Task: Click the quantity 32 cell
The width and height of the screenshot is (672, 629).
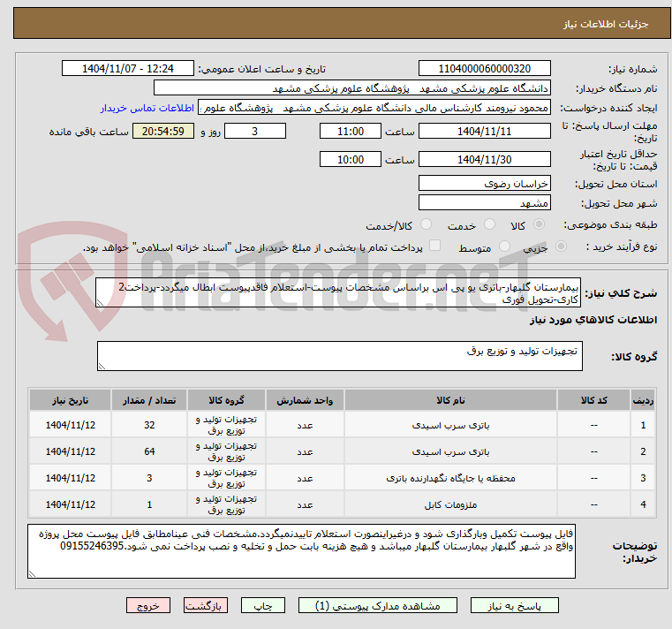Action: 149,425
